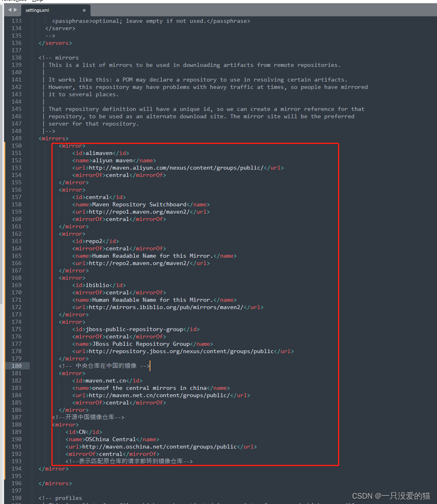Click the repository.jboss.org url line
The height and width of the screenshot is (504, 437).
tap(183, 351)
